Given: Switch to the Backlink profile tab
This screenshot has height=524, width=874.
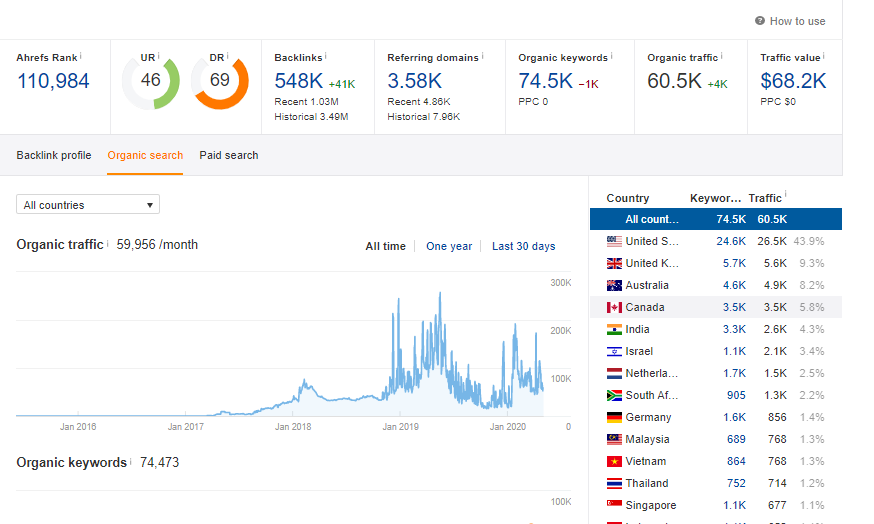Looking at the screenshot, I should point(54,155).
